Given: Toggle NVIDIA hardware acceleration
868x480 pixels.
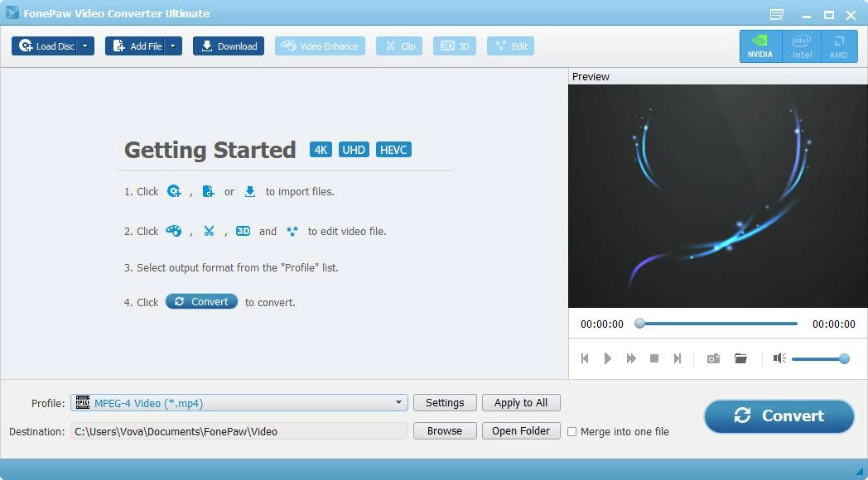Looking at the screenshot, I should [760, 46].
